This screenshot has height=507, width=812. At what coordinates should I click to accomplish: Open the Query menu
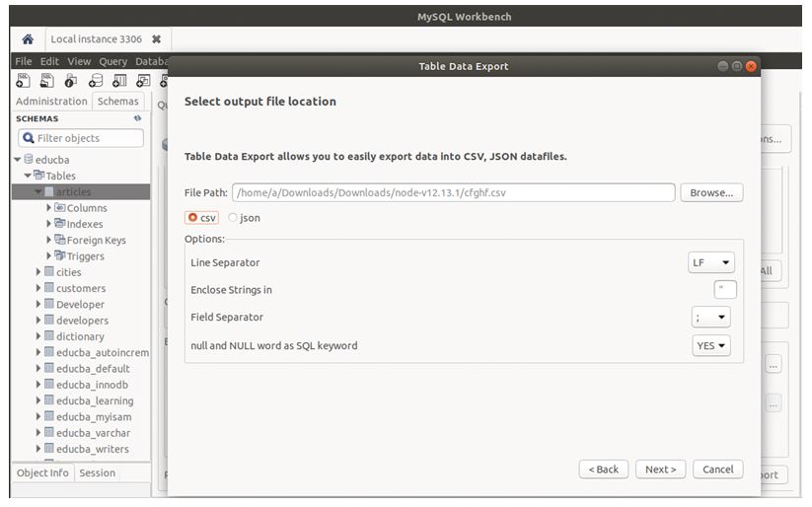(112, 61)
